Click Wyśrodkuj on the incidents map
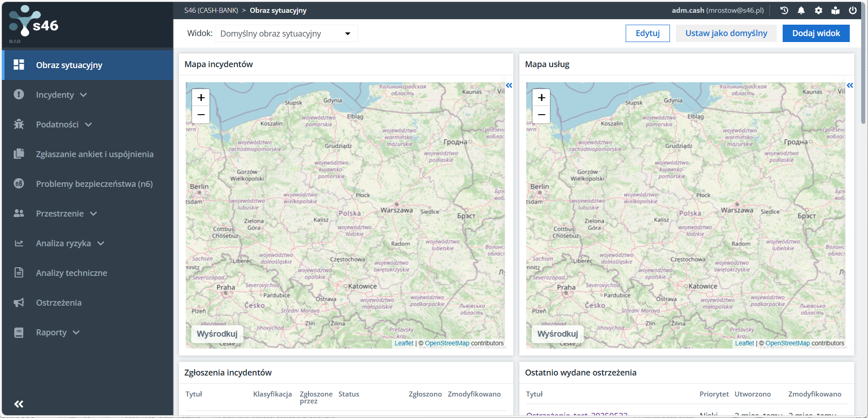 (217, 334)
